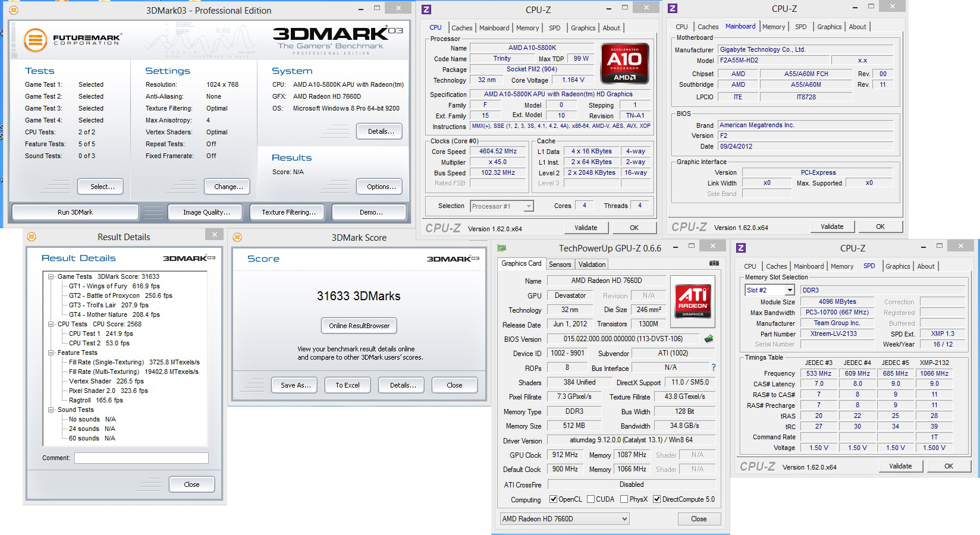Click Change under Settings

228,187
